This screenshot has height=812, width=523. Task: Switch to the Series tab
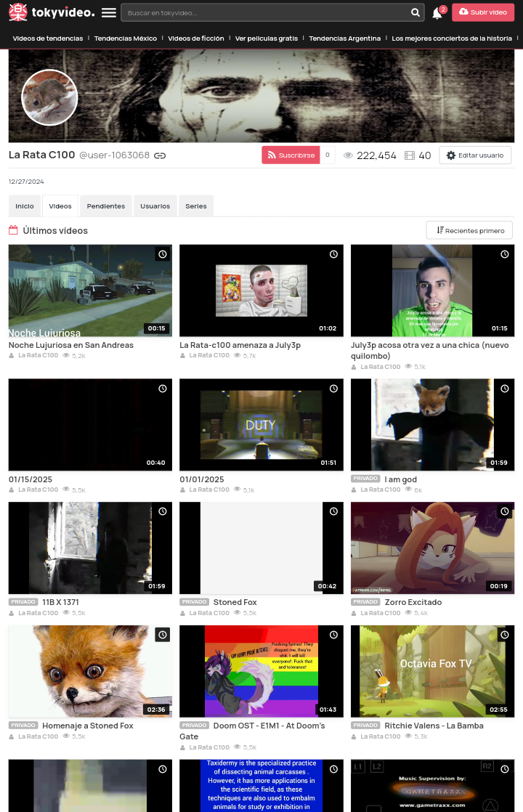(x=195, y=206)
